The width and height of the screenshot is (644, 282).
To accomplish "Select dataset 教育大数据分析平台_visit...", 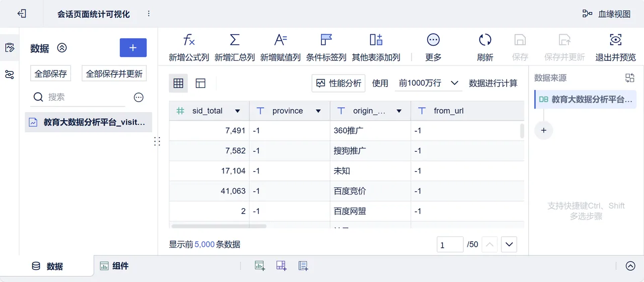I will tap(89, 122).
